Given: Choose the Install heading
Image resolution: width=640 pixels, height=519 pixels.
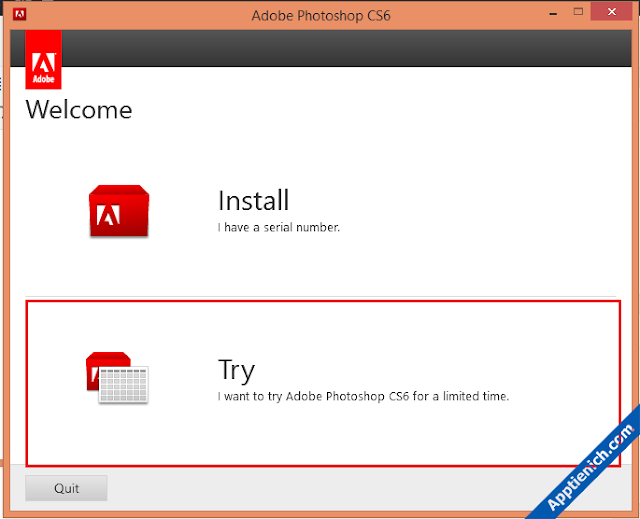Looking at the screenshot, I should click(253, 200).
